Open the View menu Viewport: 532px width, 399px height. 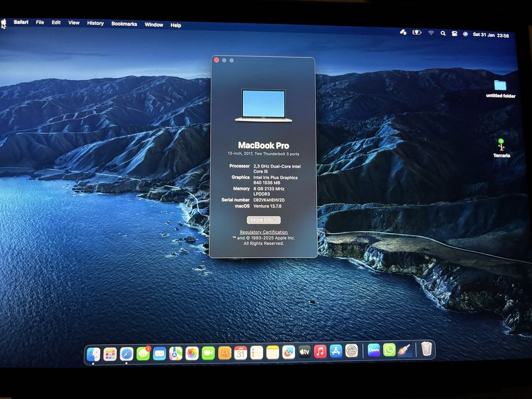click(74, 23)
